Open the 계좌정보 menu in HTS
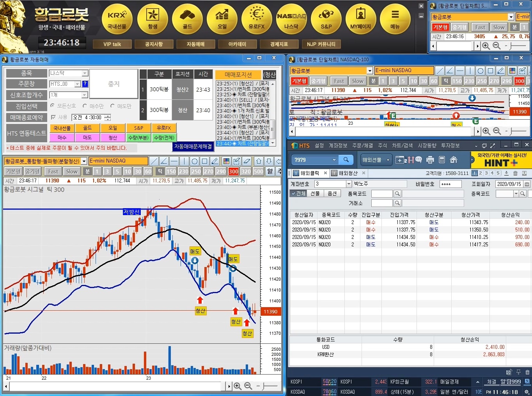Screen dimensions: 532x396 point(338,145)
